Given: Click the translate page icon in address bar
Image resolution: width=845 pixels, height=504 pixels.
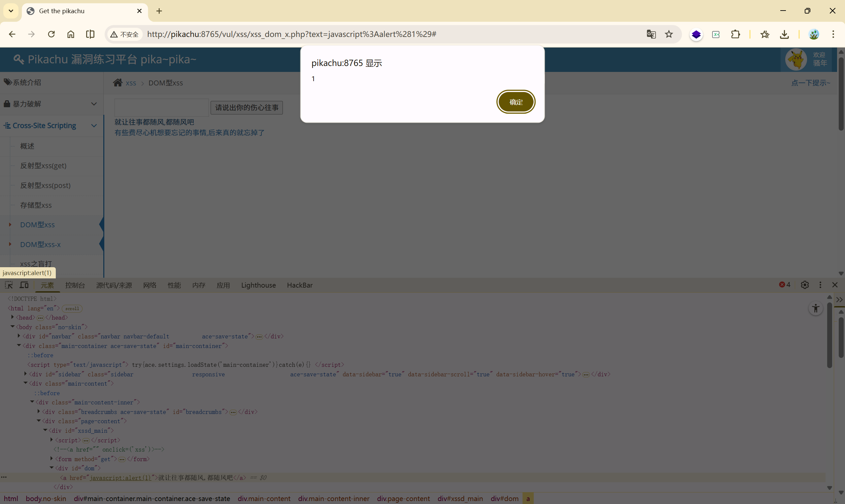Looking at the screenshot, I should 651,34.
